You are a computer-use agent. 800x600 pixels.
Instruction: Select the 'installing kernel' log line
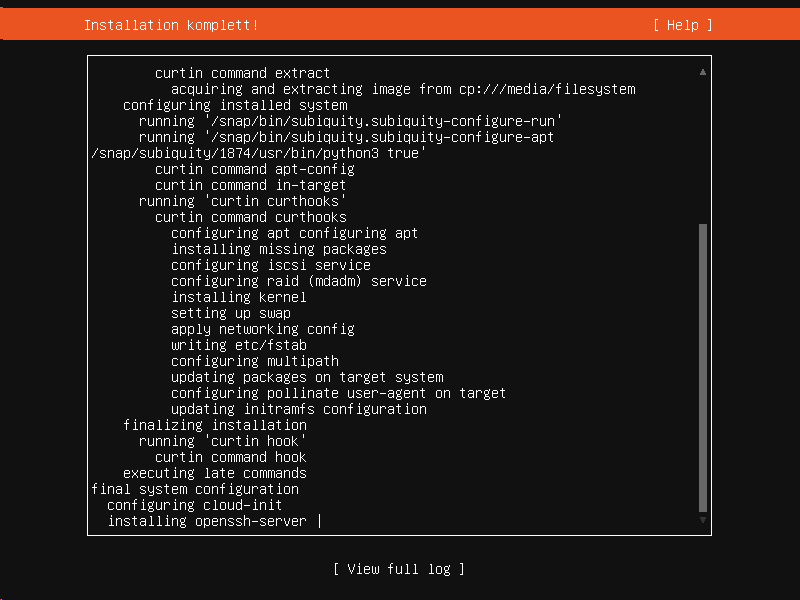coord(239,297)
